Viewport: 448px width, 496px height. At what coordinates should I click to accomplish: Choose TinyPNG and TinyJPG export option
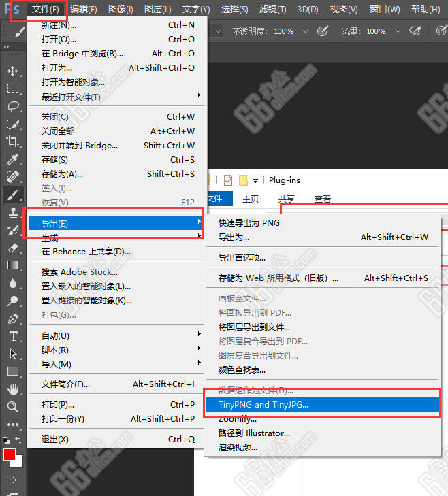coord(322,404)
